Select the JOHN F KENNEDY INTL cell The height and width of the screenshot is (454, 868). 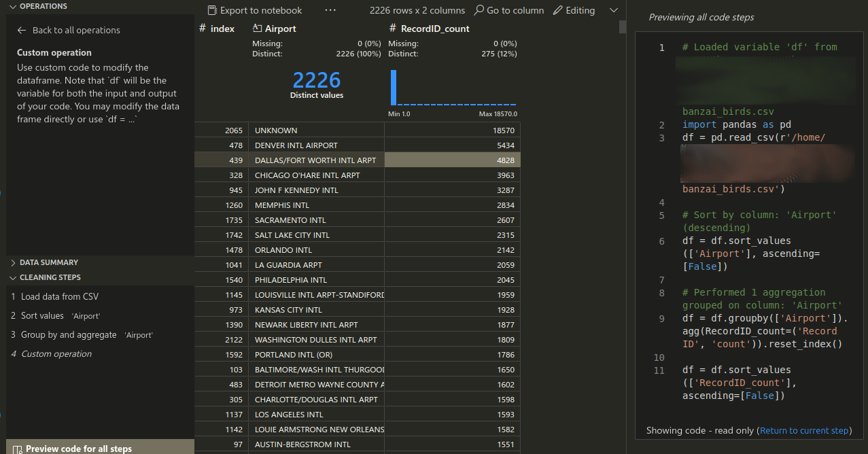316,190
